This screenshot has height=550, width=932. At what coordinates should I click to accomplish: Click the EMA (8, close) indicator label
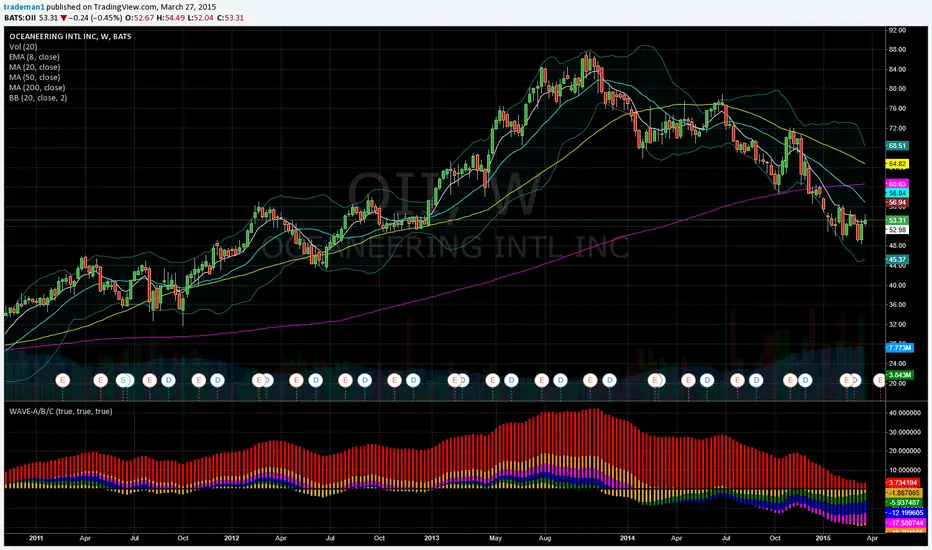pyautogui.click(x=34, y=56)
